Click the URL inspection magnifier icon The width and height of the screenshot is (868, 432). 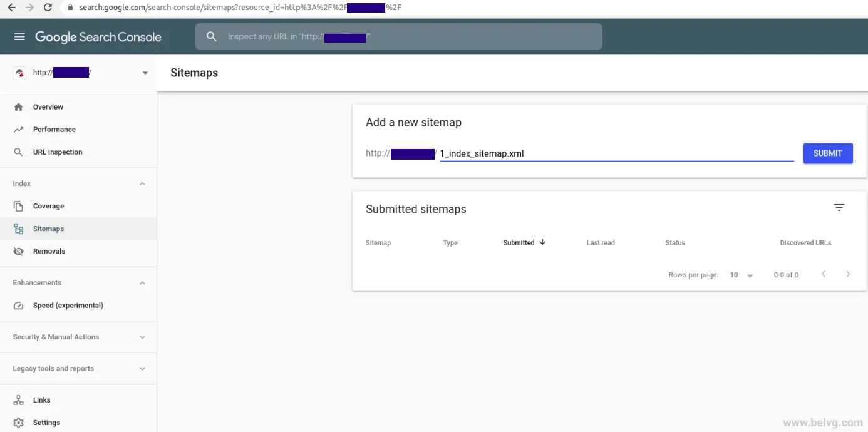pos(19,152)
